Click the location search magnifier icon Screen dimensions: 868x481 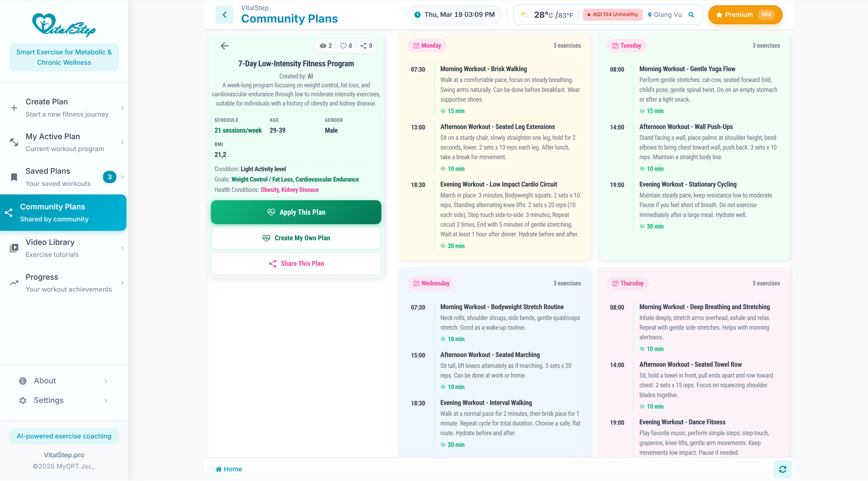click(691, 15)
